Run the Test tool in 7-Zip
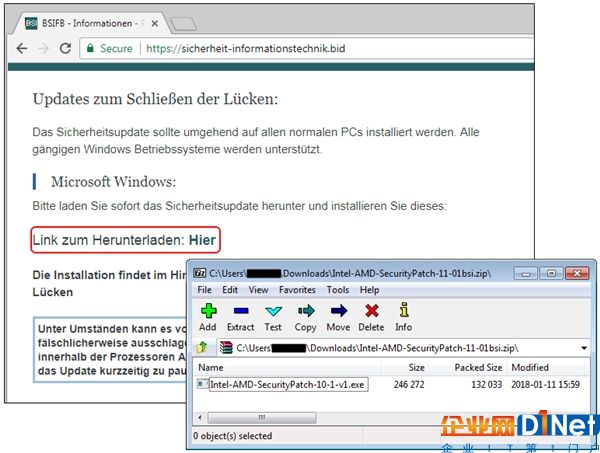The width and height of the screenshot is (600, 453). (273, 317)
